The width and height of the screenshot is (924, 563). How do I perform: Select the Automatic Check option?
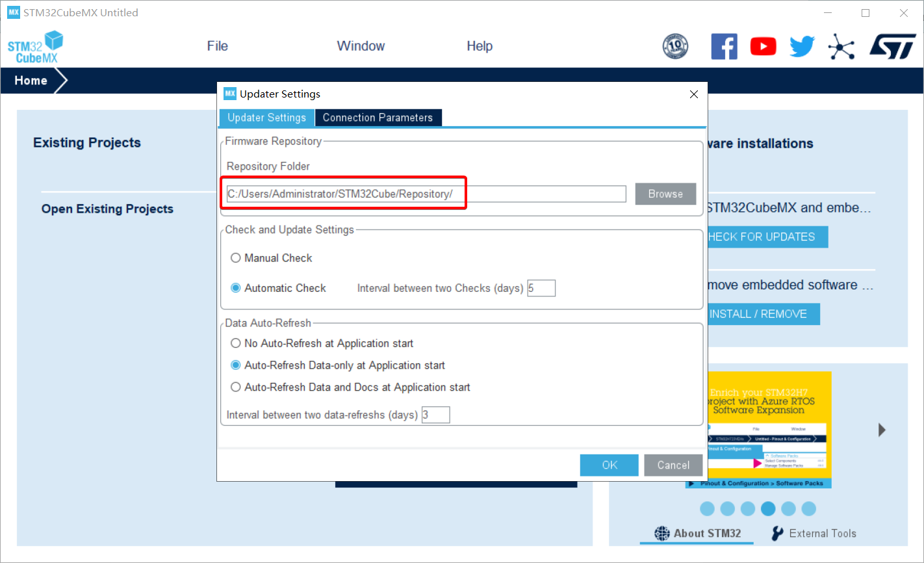tap(236, 288)
